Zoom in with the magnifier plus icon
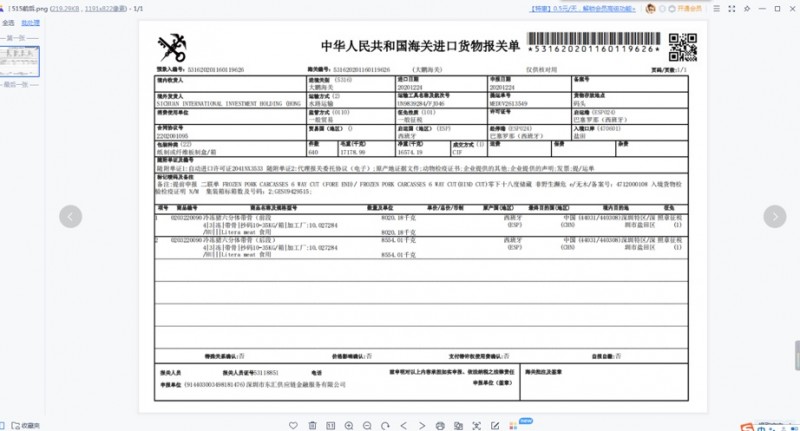The height and width of the screenshot is (431, 800). point(349,425)
